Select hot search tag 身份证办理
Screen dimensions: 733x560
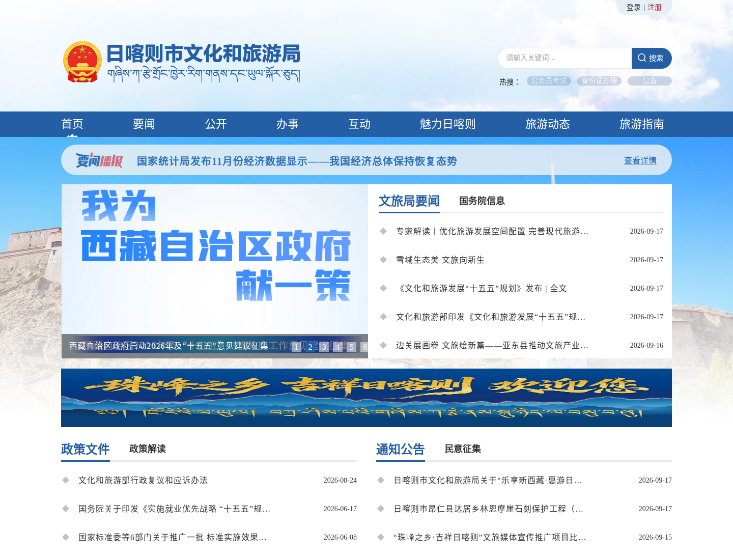(x=599, y=81)
